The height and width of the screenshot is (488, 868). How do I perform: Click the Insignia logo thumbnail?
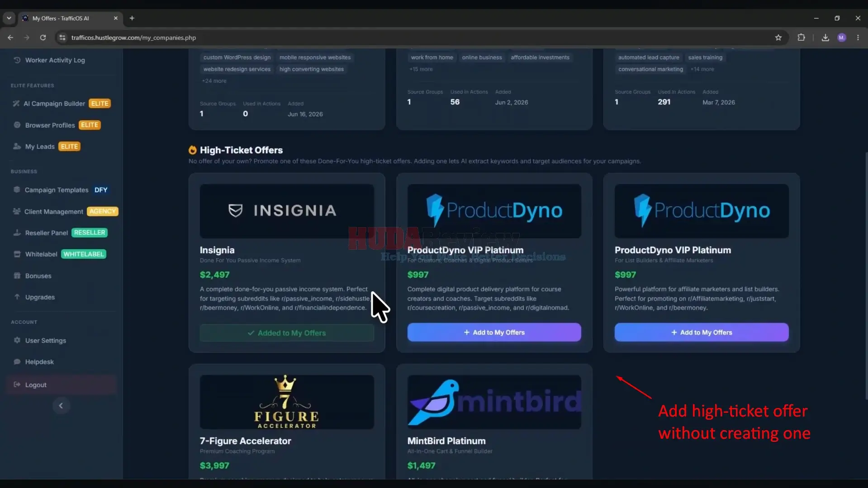click(287, 211)
